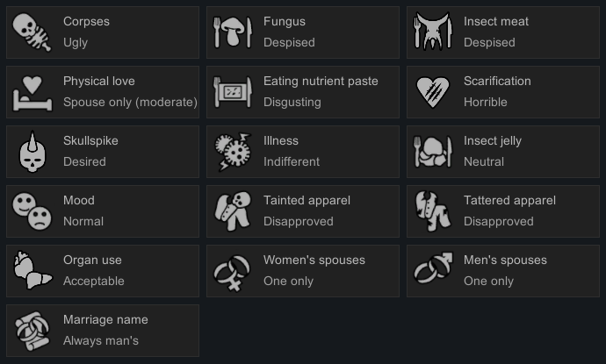Click the Men's spouses rings icon
Screen dimensions: 606x364
coord(433,268)
